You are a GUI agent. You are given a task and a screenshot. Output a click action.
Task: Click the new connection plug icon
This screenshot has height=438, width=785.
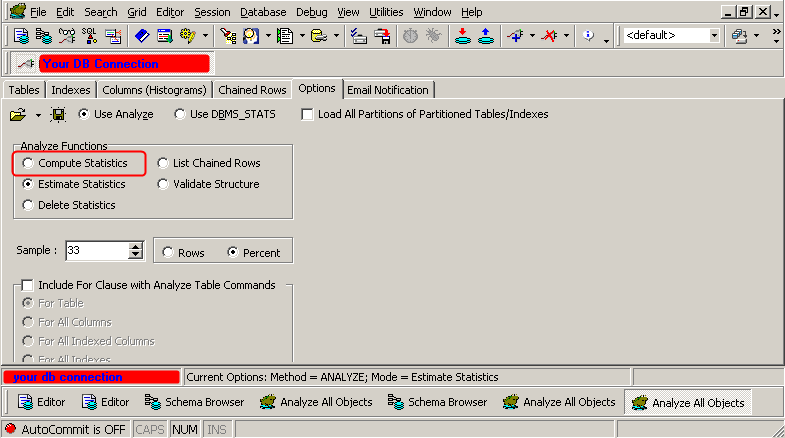[516, 36]
